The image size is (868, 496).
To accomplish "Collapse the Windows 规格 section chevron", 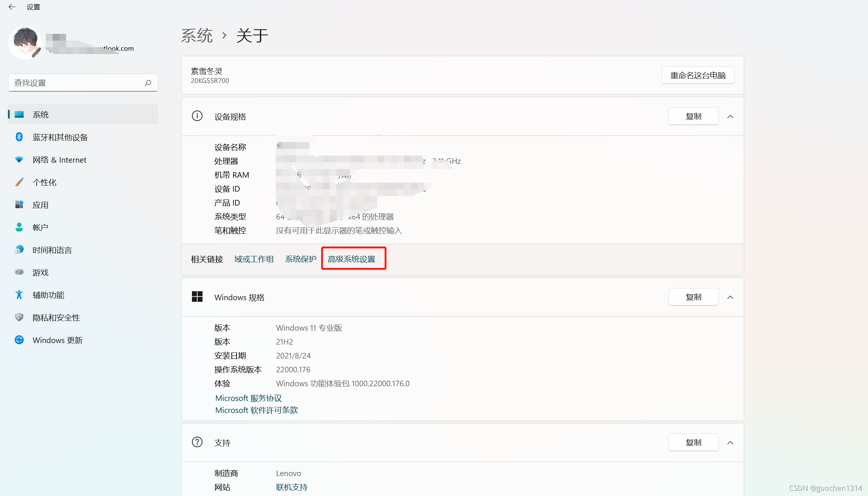I will coord(730,297).
